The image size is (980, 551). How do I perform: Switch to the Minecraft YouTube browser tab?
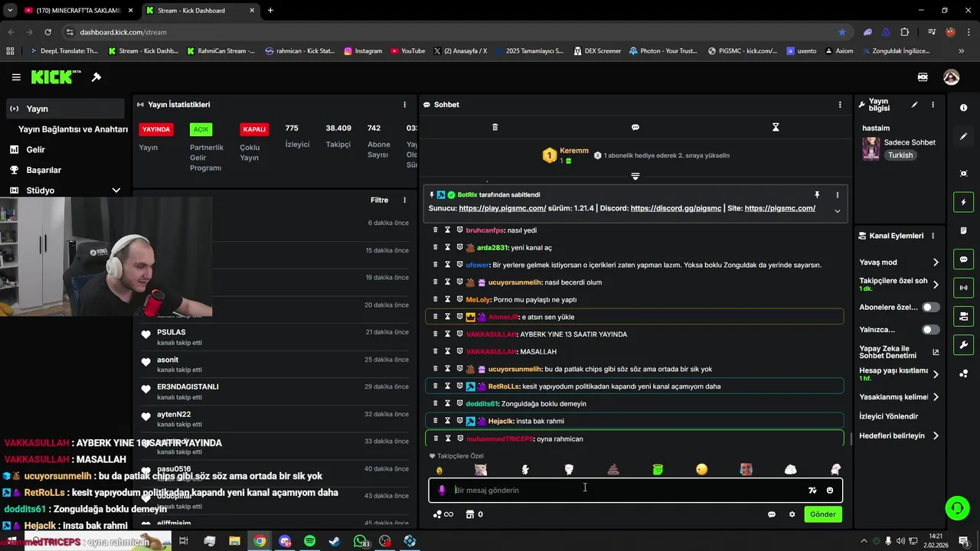[78, 11]
